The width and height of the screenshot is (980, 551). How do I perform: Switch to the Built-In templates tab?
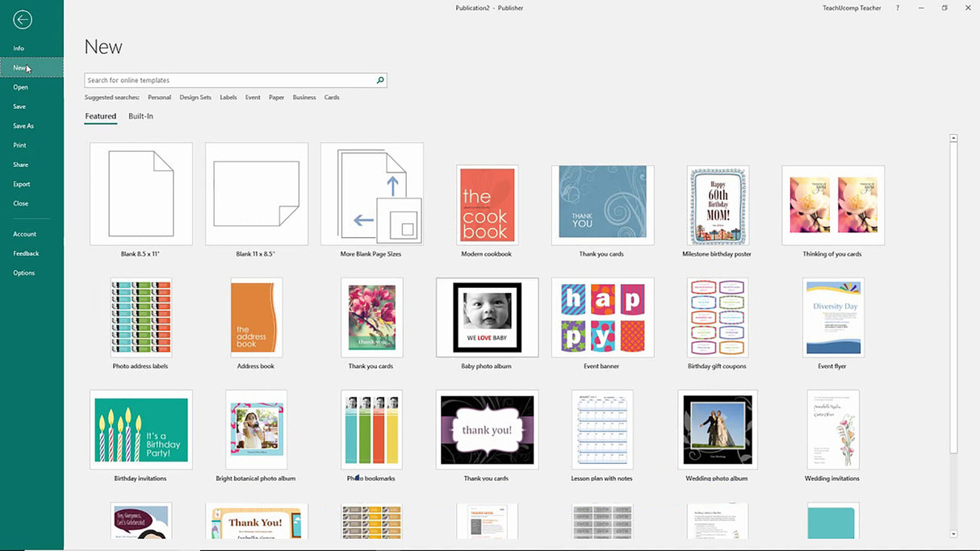pyautogui.click(x=140, y=115)
